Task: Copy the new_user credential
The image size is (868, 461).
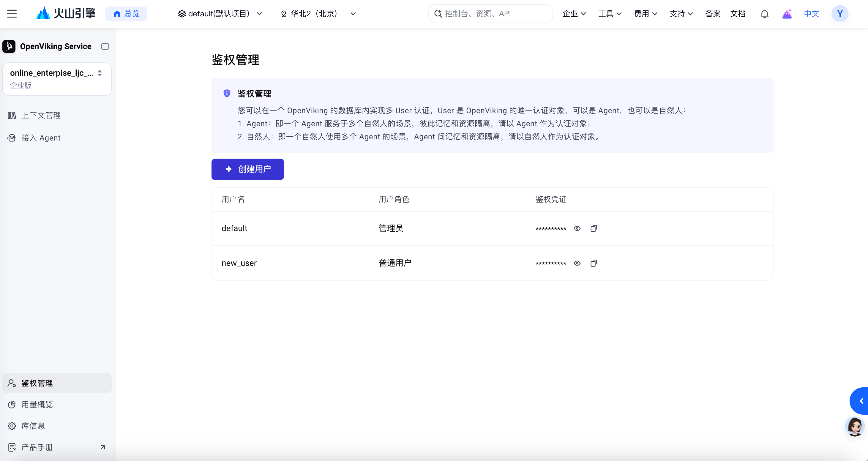Action: (x=594, y=263)
